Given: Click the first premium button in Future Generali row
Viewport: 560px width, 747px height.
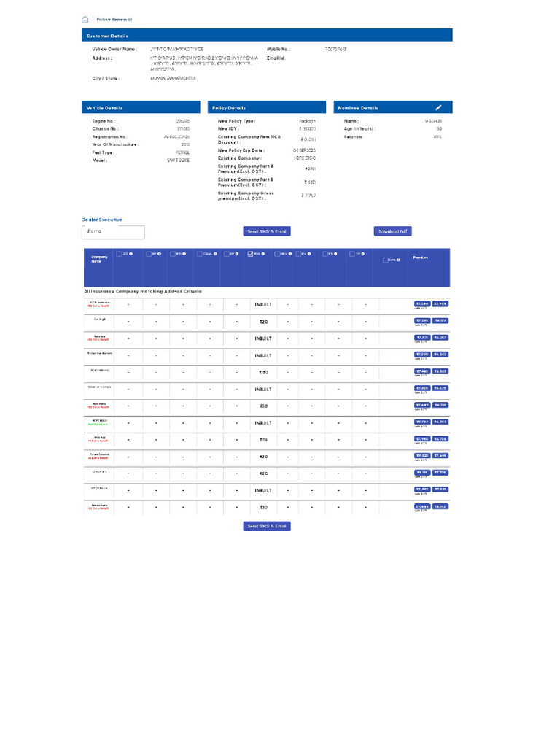Looking at the screenshot, I should [x=422, y=455].
